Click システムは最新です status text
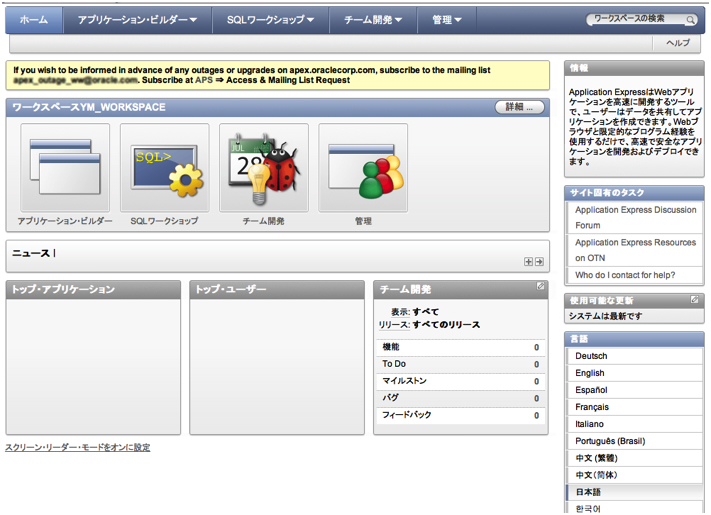This screenshot has width=711, height=515. [x=605, y=316]
